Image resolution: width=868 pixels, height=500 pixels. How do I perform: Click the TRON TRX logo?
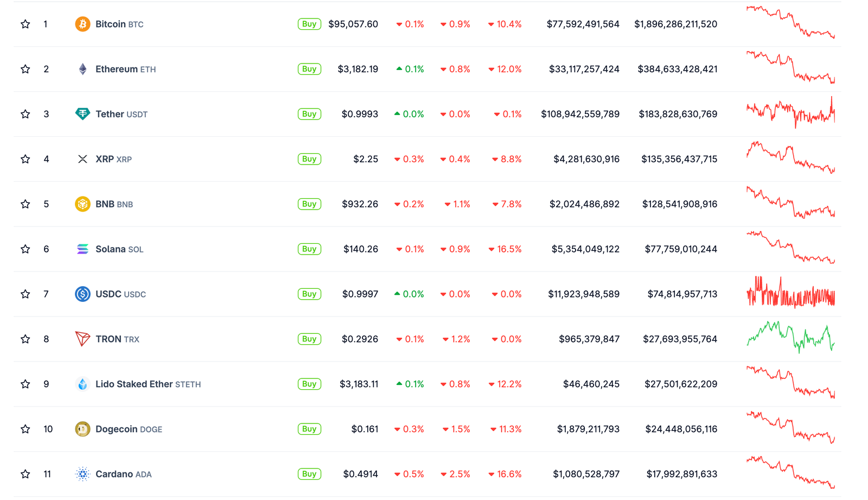[82, 339]
